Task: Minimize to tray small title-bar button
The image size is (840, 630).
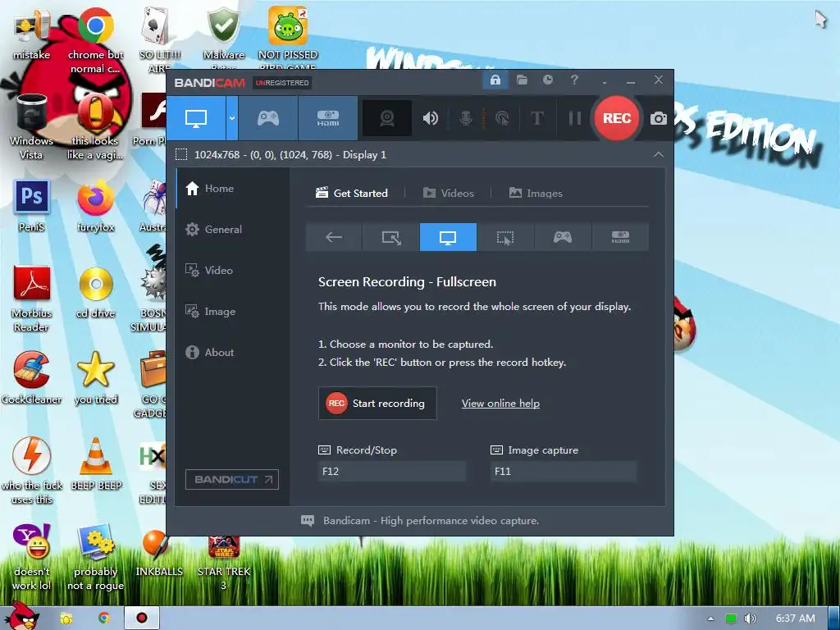Action: coord(605,81)
